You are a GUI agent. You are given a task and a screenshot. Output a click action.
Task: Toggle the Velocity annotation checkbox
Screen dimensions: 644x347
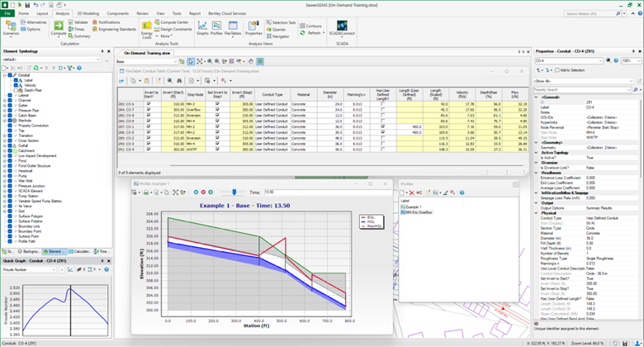pyautogui.click(x=16, y=85)
